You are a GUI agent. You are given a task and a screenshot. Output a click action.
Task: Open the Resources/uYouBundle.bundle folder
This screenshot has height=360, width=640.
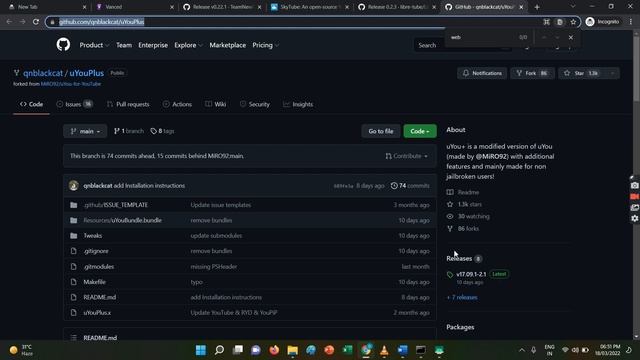tap(122, 220)
